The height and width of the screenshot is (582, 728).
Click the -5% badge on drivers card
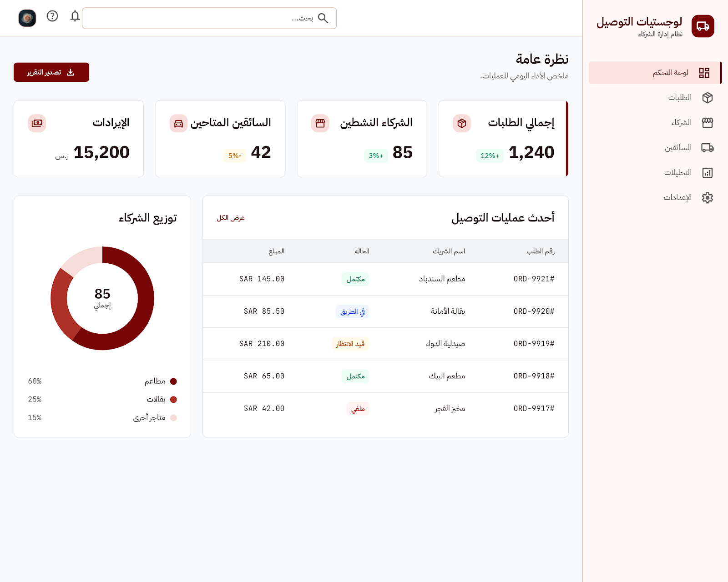point(235,156)
